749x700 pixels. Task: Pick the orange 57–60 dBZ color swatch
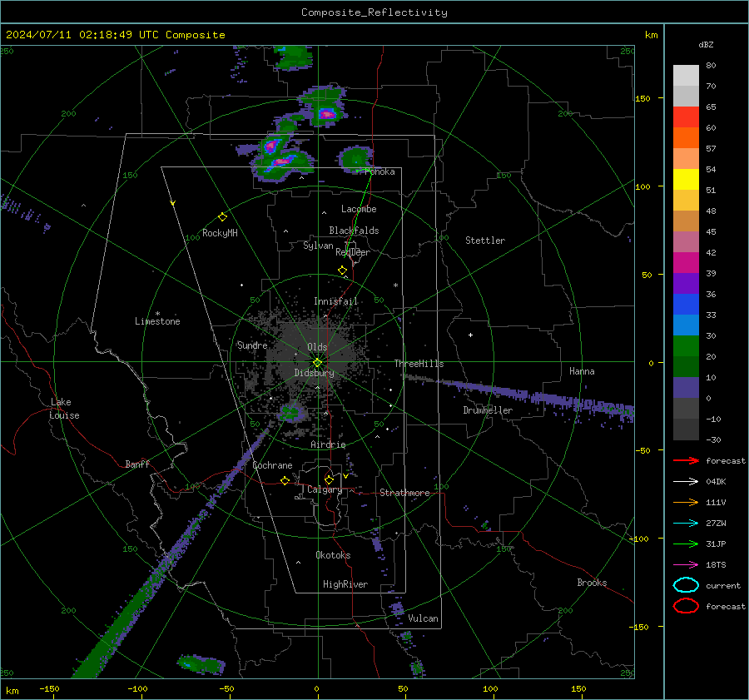coord(686,138)
